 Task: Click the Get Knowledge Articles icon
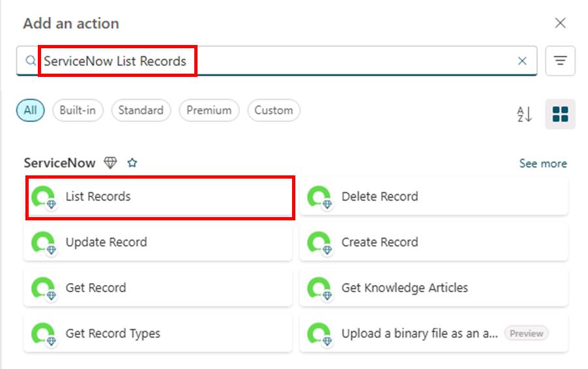point(319,288)
